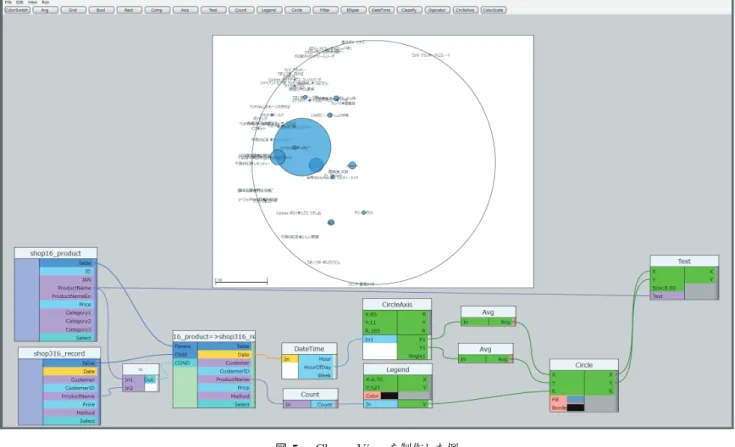Click the Date field in shop316_record
This screenshot has width=735, height=447.
[70, 371]
